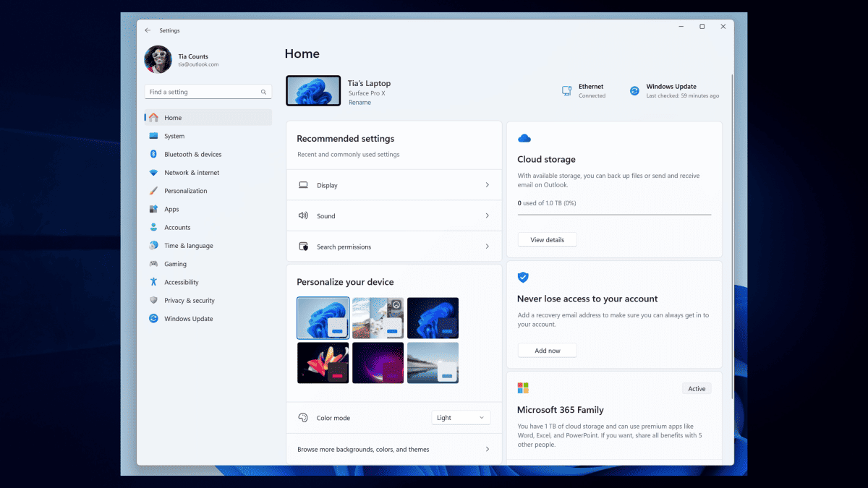
Task: Open Bluetooth & devices page
Action: coord(208,154)
